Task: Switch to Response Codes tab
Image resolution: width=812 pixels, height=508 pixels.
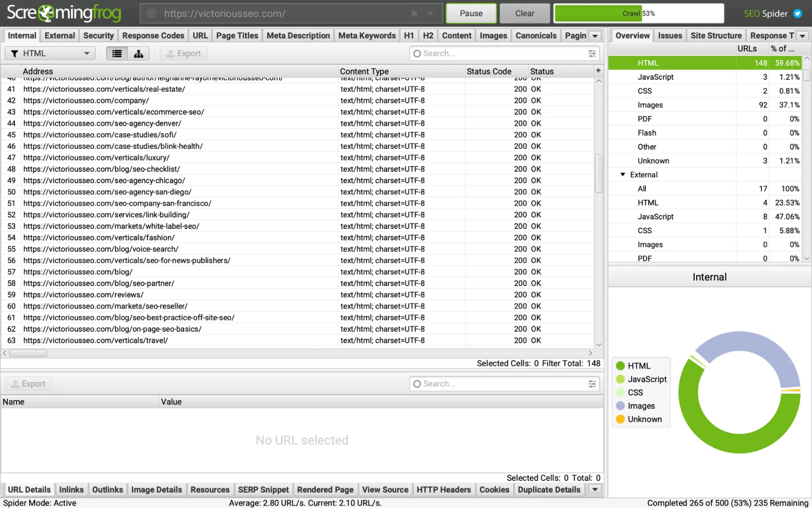Action: [x=153, y=36]
